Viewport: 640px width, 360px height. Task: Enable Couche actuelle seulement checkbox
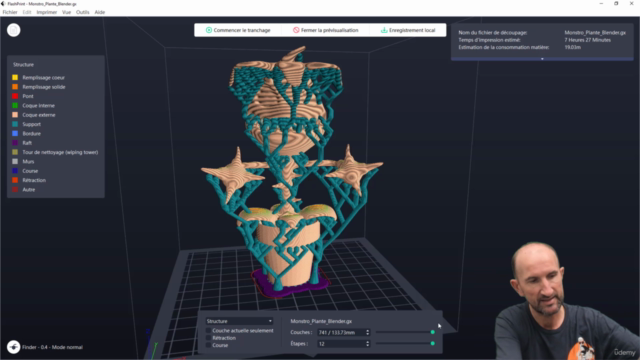tap(209, 331)
